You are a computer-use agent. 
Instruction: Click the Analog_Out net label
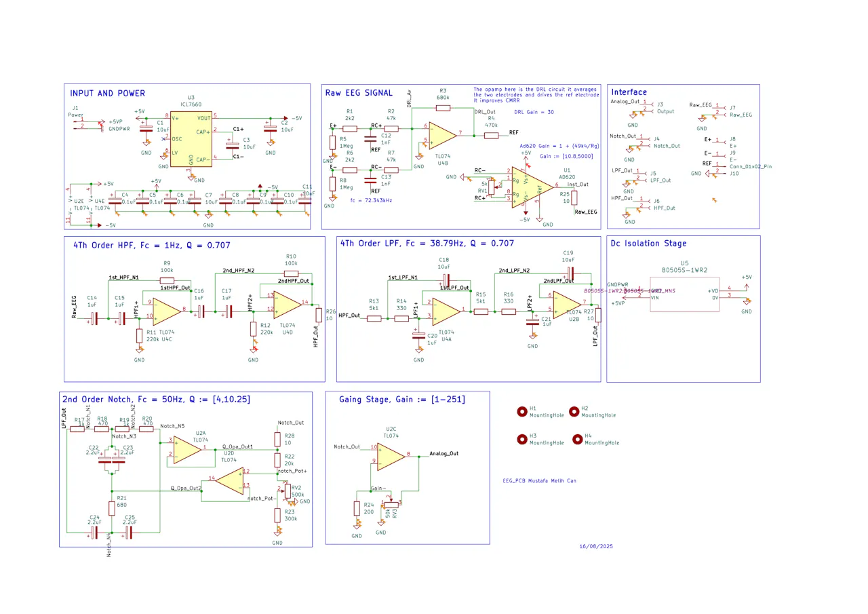(444, 453)
